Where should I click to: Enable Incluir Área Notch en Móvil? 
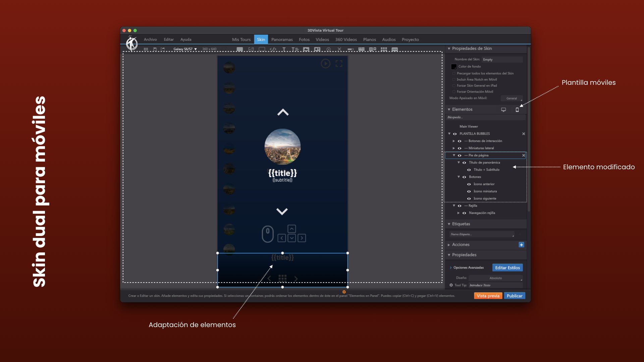(454, 80)
